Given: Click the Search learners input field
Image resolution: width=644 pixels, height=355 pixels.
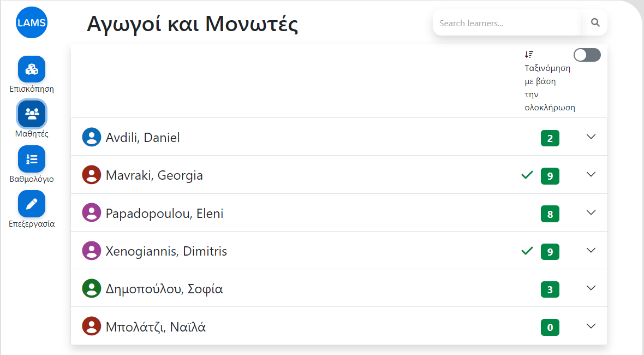Looking at the screenshot, I should 508,23.
